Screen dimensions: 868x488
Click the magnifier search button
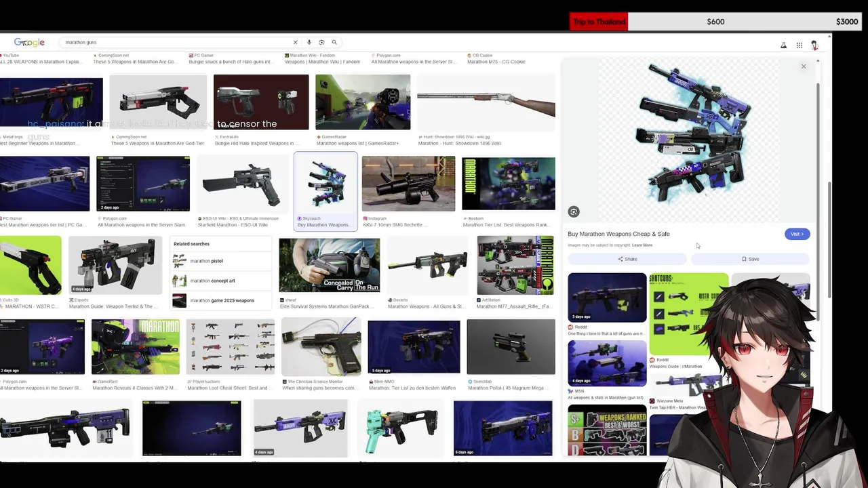pos(334,42)
